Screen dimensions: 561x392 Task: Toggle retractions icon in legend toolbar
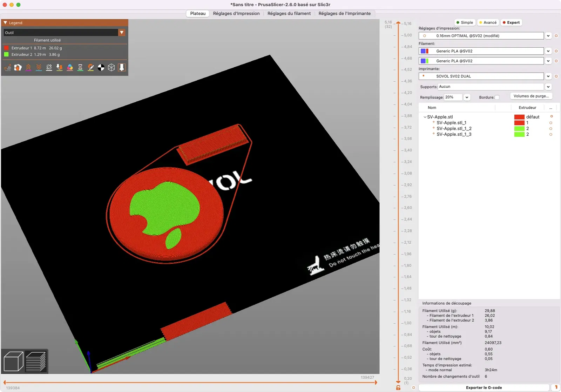tap(28, 67)
